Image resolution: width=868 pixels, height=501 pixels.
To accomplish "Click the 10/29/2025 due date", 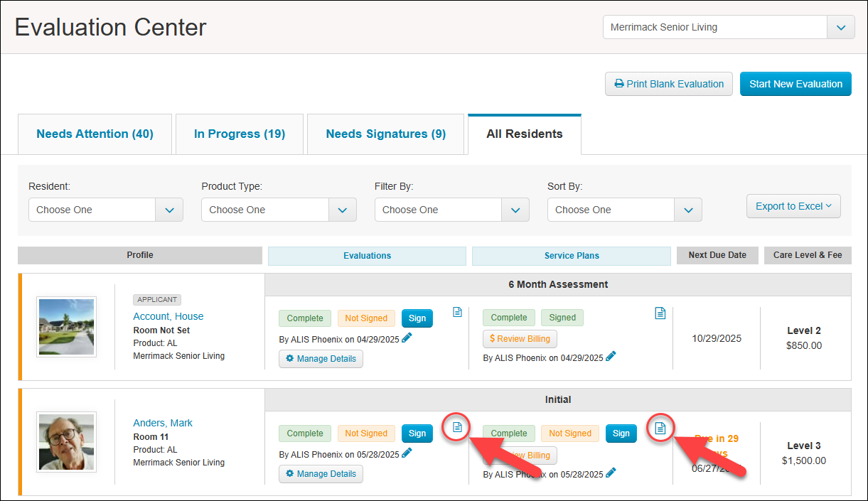I will click(717, 338).
